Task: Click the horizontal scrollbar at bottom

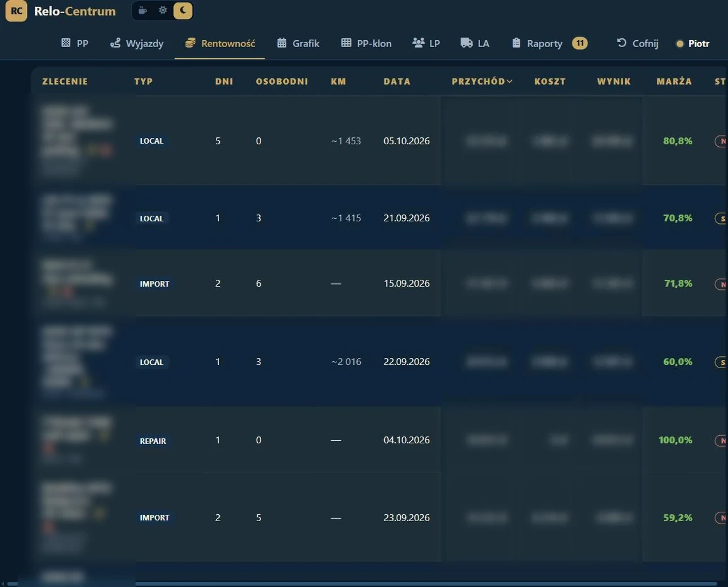Action: point(362,584)
